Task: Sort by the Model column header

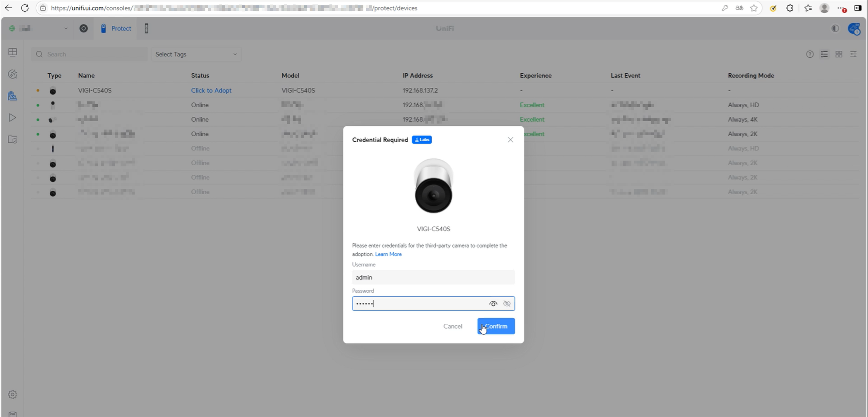Action: 290,75
